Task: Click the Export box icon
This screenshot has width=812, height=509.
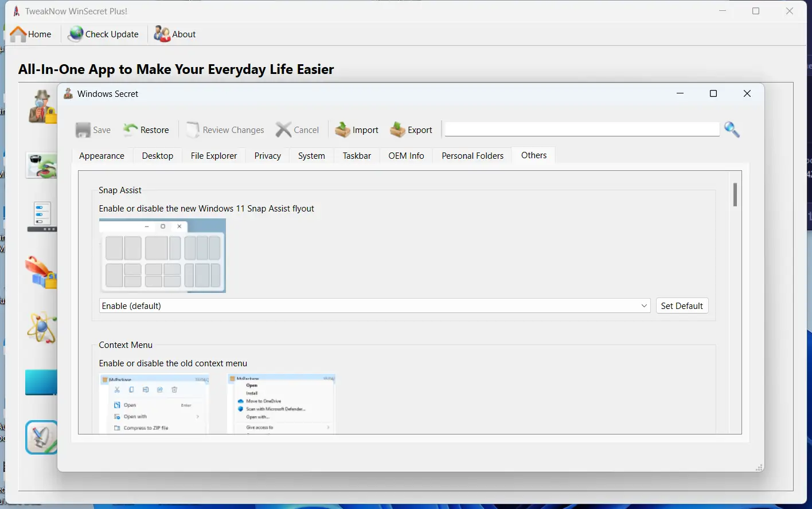Action: [x=397, y=130]
